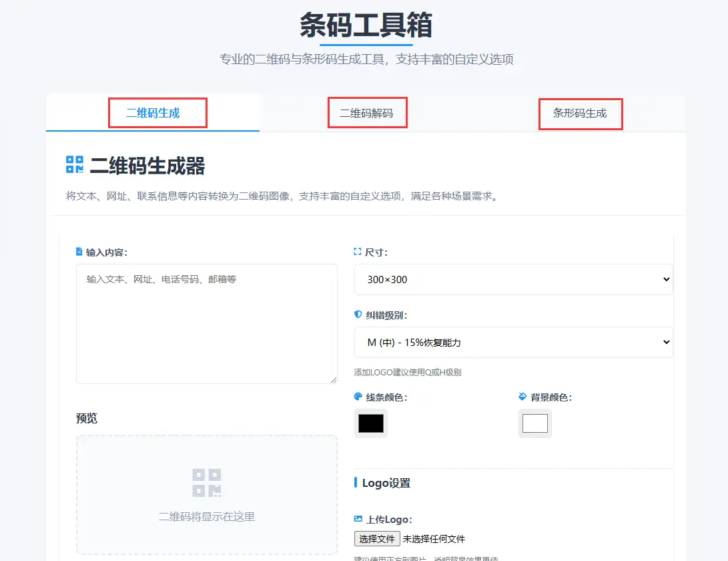
Task: Click the paint bucket icon next to 背景颜色
Action: coord(522,397)
